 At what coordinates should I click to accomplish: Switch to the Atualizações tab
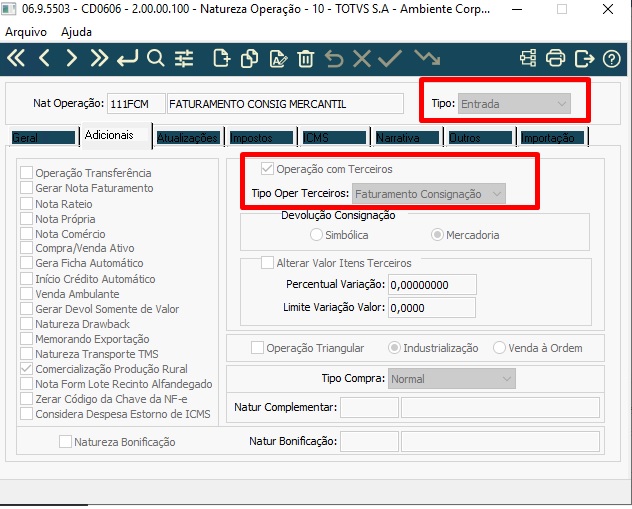pos(188,137)
